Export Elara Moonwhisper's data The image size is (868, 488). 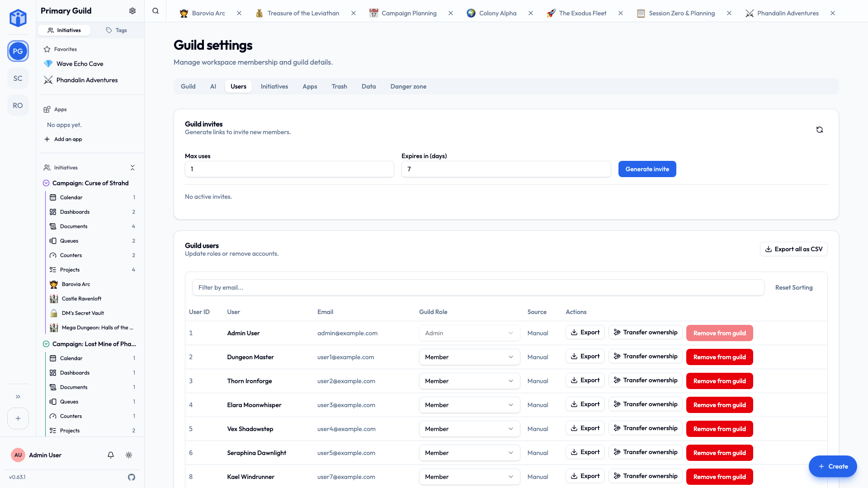(585, 404)
